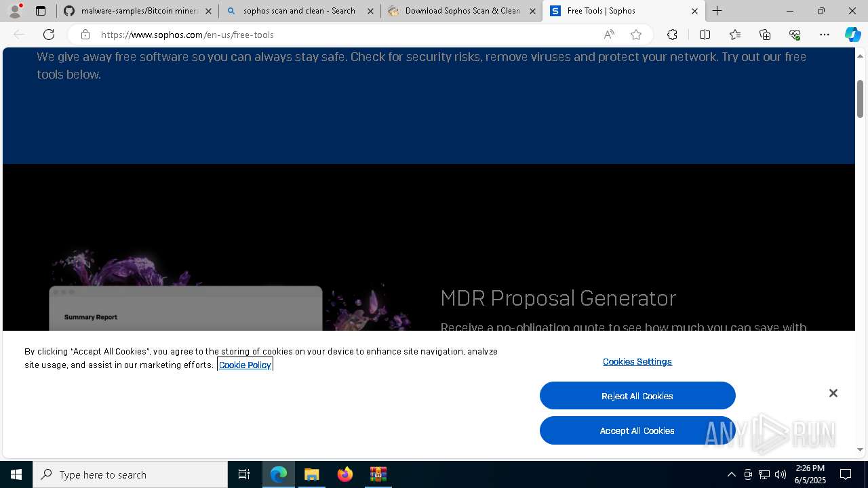Image resolution: width=868 pixels, height=488 pixels.
Task: Open the network status tray icon
Action: tap(764, 474)
